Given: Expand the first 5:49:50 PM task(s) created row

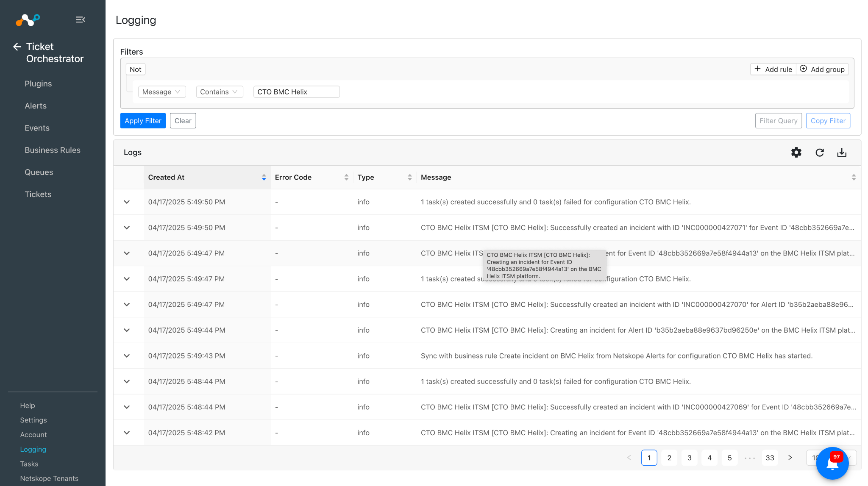Looking at the screenshot, I should click(x=127, y=202).
